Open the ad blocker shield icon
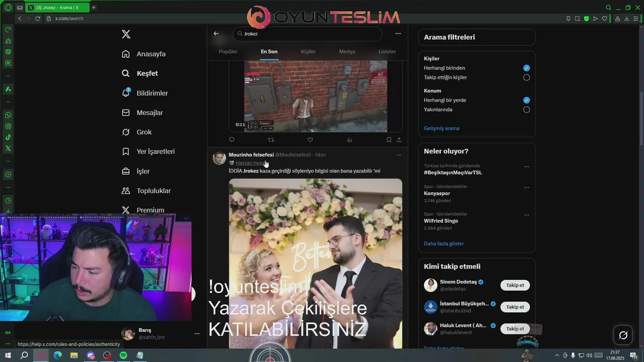Screen dimensions: 644x362 (x=586, y=19)
